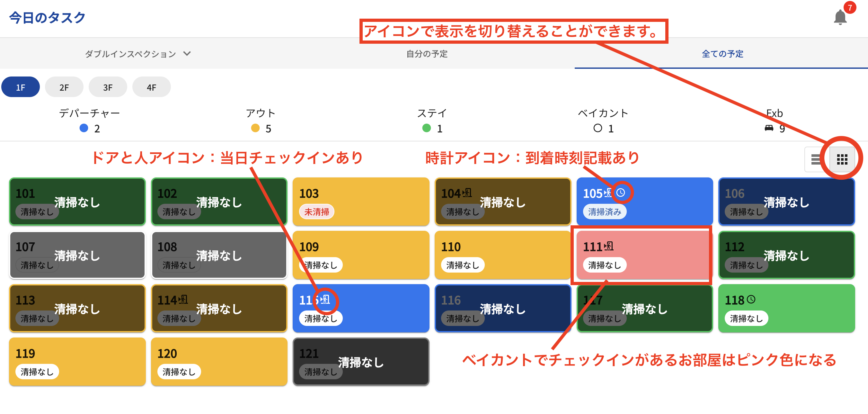Click check-in door icon on room 115

point(325,299)
